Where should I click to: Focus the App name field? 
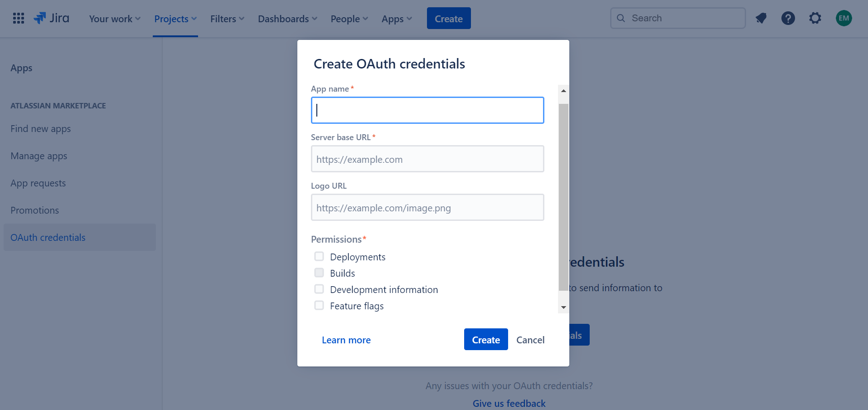[x=427, y=110]
